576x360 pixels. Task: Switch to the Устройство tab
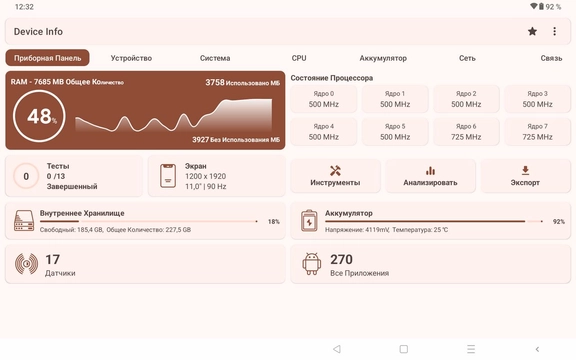tap(131, 58)
